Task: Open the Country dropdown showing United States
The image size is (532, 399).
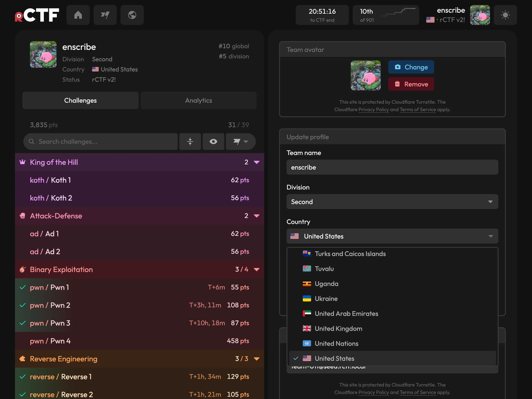Action: click(x=392, y=236)
